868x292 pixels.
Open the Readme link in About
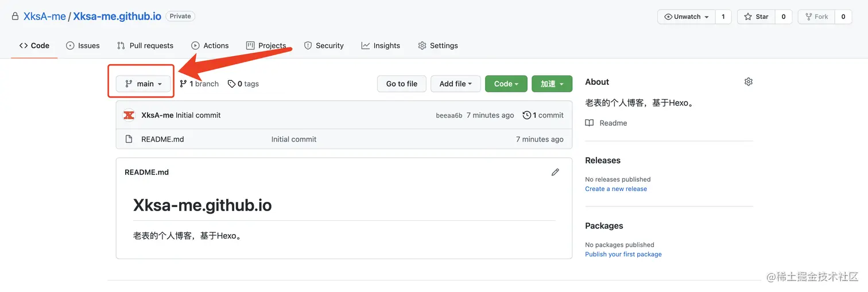pos(613,123)
